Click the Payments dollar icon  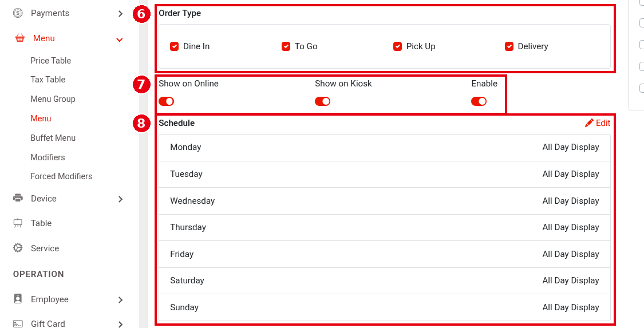(x=18, y=13)
